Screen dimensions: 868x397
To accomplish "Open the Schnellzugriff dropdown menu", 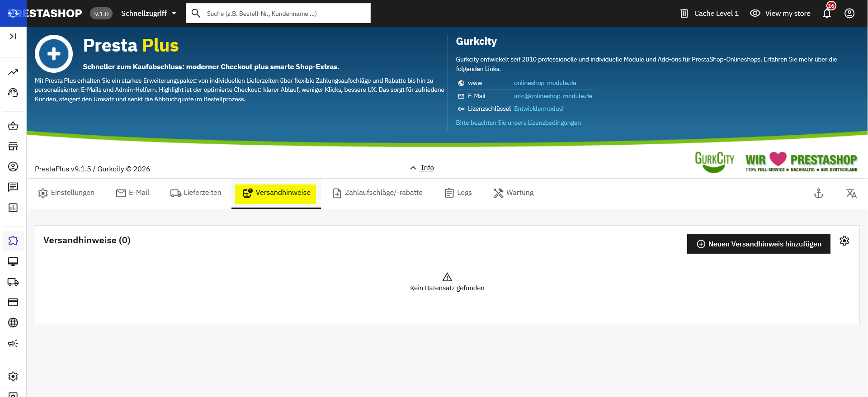I will coord(149,14).
